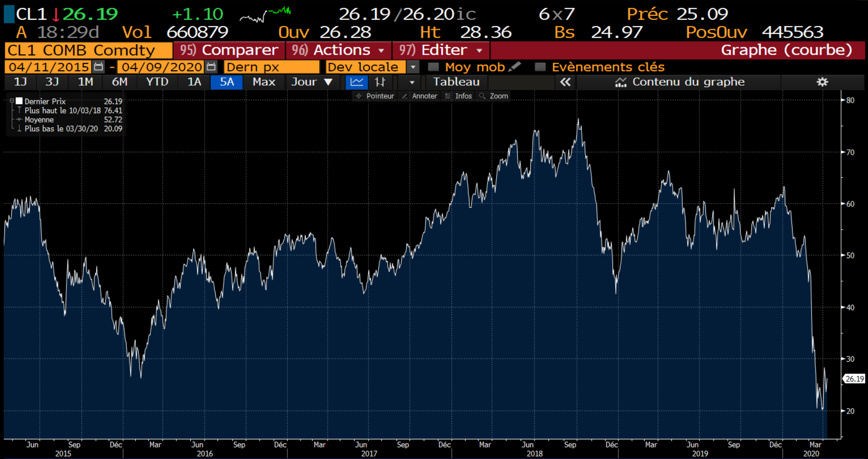Edit moving average pencil icon
The height and width of the screenshot is (459, 868).
[x=514, y=66]
